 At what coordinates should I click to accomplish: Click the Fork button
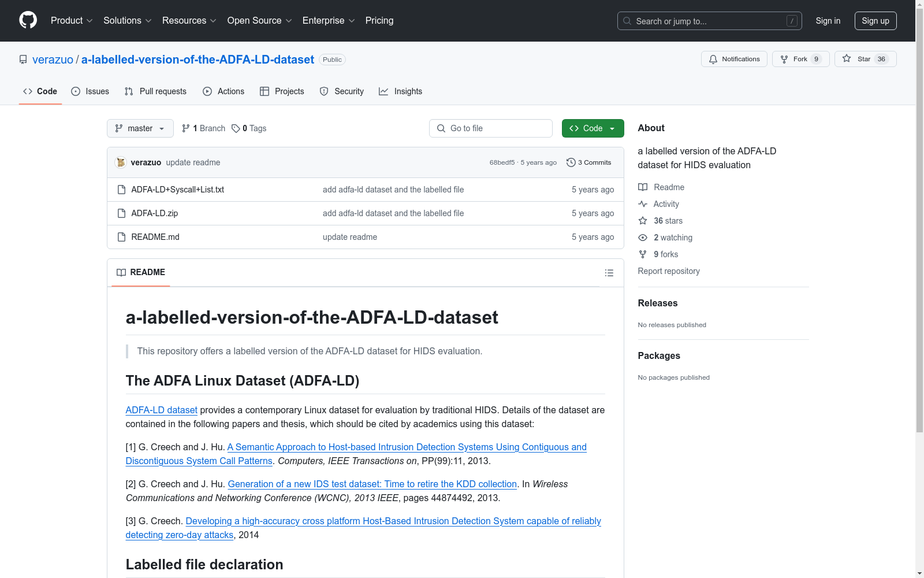(800, 59)
